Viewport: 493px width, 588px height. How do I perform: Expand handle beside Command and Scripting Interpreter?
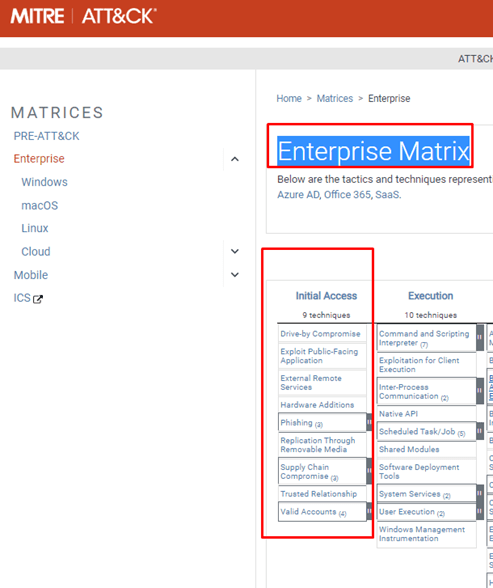(480, 338)
